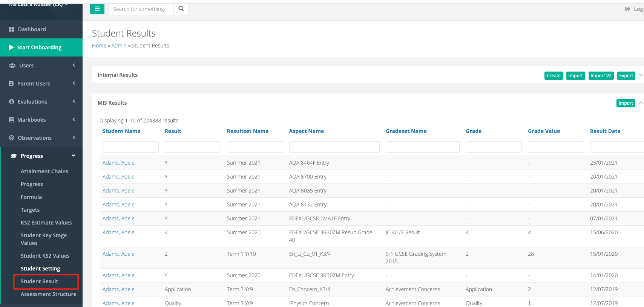
Task: Open Adams, Adele in En_Concern_K3/4 row
Action: coord(118,289)
